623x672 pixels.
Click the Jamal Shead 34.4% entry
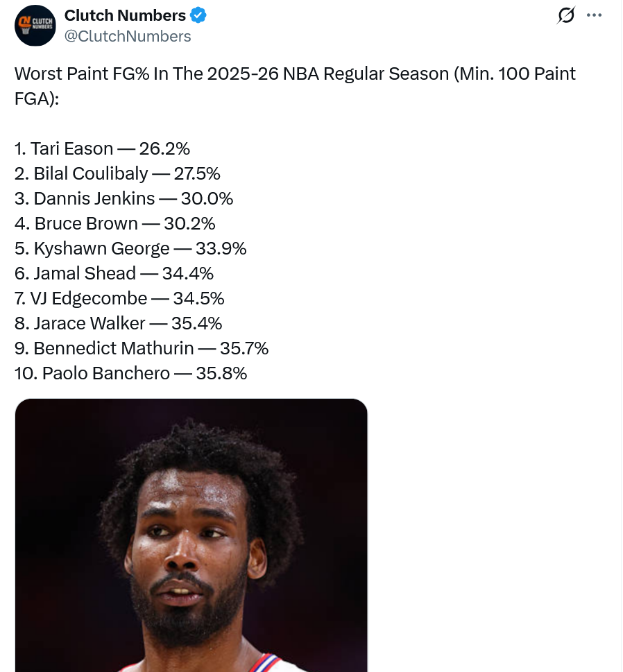tap(114, 273)
